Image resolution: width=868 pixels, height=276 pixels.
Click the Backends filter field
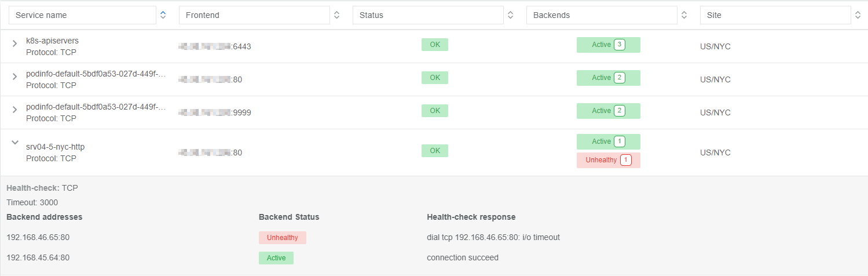(602, 15)
